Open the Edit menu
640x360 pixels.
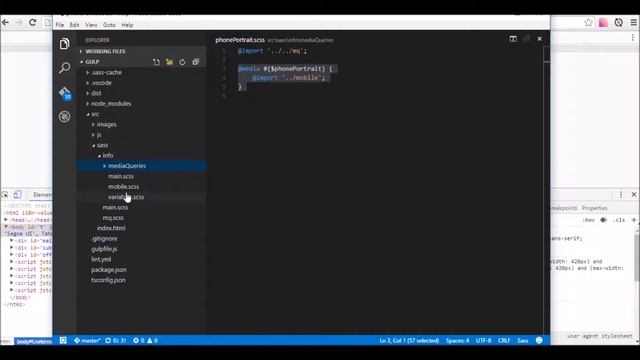click(74, 25)
